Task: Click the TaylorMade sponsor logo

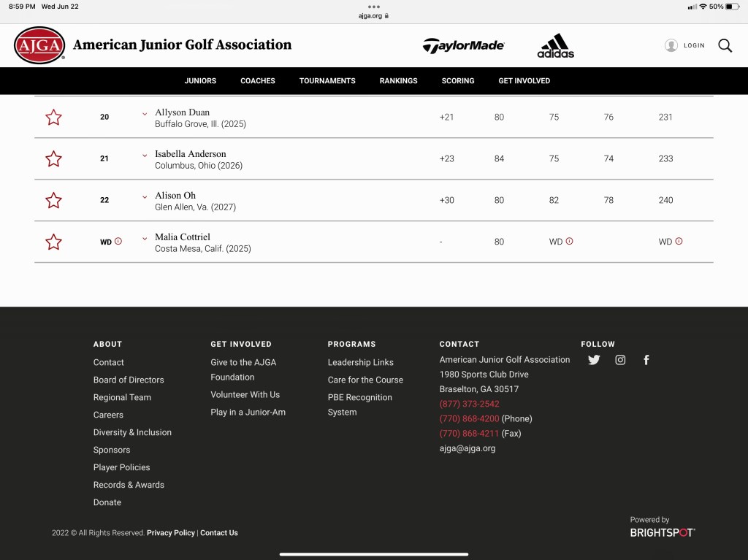Action: (463, 45)
